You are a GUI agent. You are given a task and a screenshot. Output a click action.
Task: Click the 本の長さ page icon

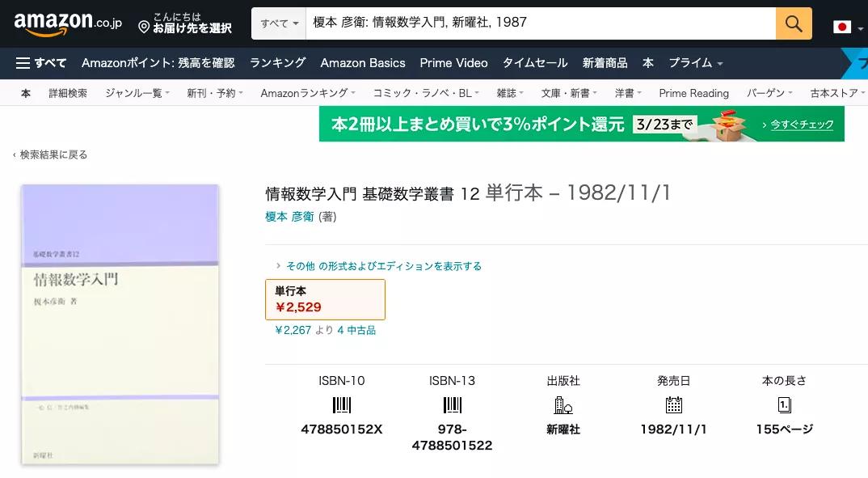[783, 405]
